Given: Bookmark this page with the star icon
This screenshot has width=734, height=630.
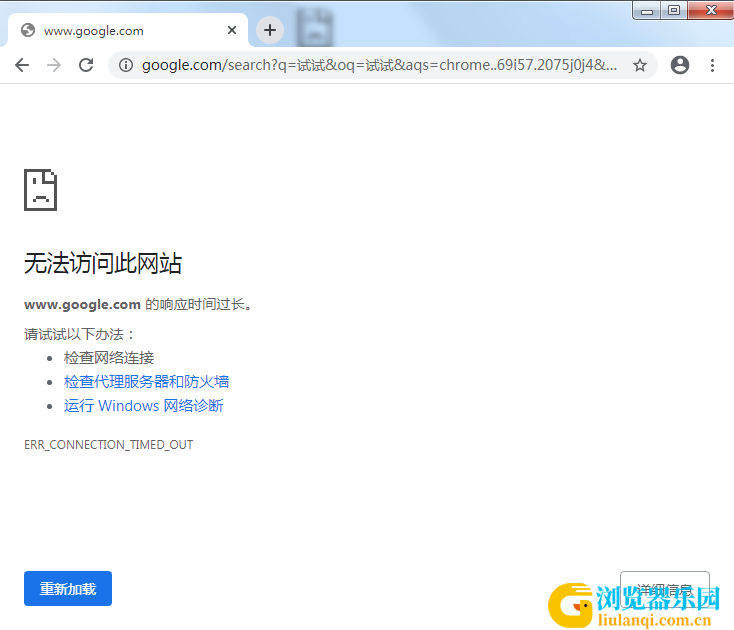Looking at the screenshot, I should 640,65.
